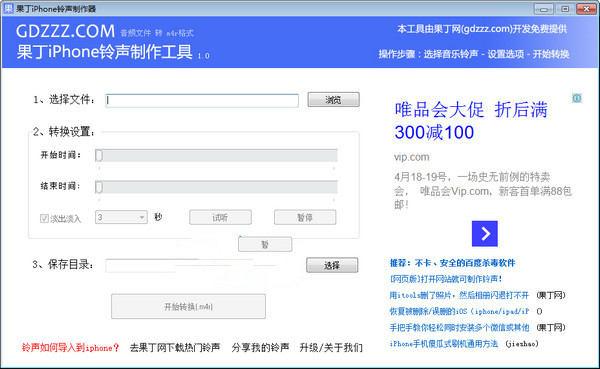600x369 pixels.
Task: Click ad description text starting 4月18-19号
Action: coord(483,191)
